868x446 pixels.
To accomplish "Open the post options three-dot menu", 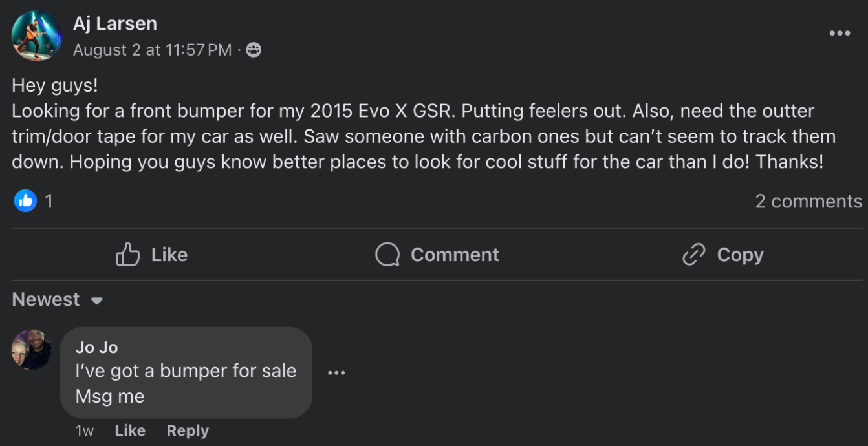I will point(839,32).
